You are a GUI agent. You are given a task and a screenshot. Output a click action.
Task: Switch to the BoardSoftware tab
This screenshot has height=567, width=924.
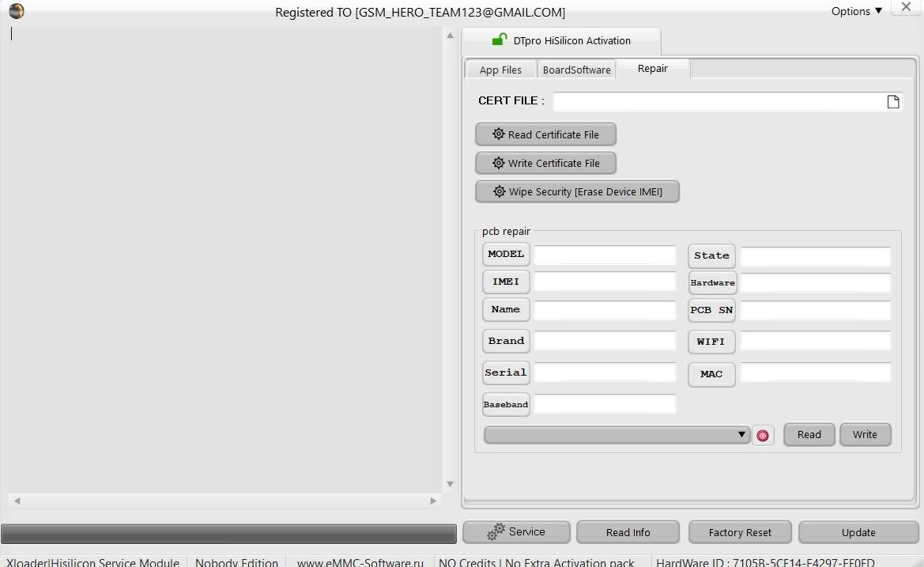tap(576, 70)
